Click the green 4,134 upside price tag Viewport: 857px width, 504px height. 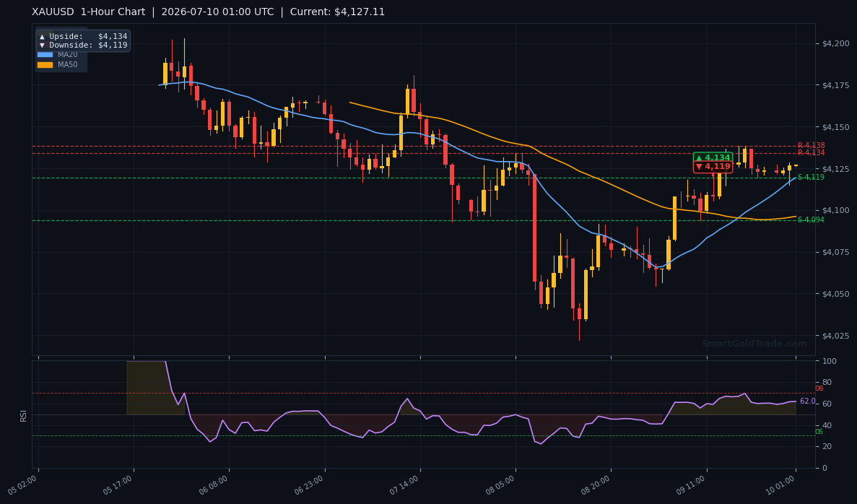(x=713, y=157)
